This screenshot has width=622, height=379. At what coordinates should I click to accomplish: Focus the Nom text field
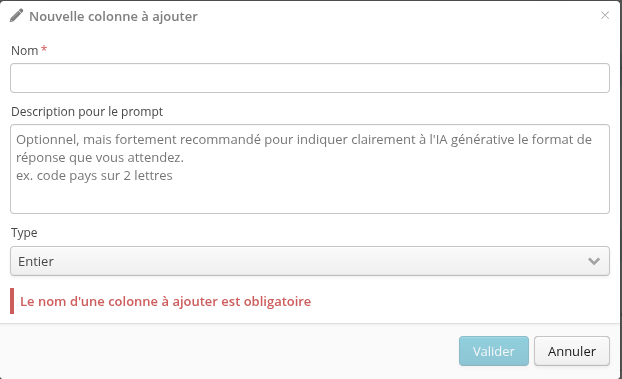click(x=310, y=78)
